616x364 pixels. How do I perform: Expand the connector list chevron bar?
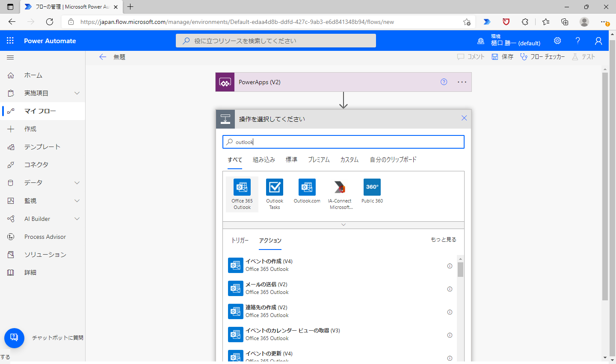coord(344,225)
